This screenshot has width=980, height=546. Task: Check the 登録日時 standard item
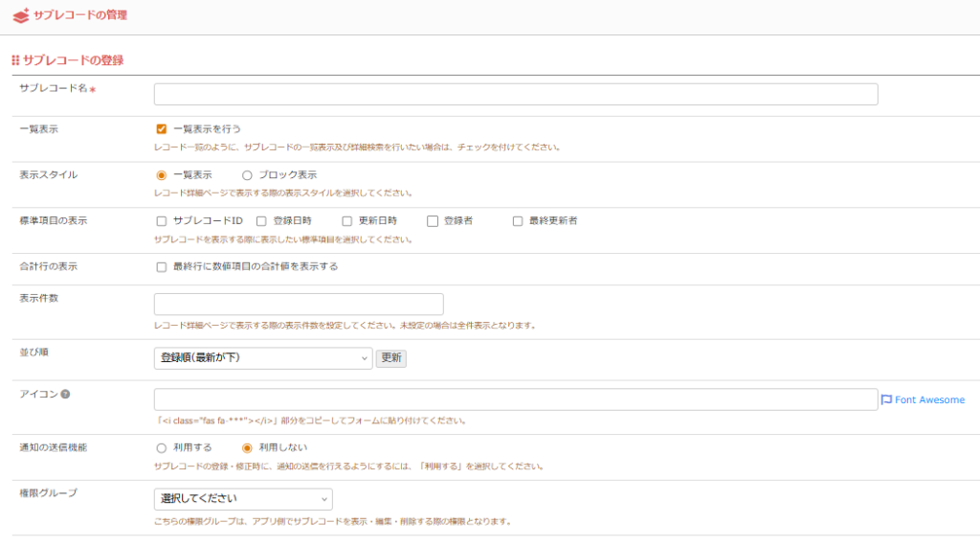pyautogui.click(x=261, y=221)
